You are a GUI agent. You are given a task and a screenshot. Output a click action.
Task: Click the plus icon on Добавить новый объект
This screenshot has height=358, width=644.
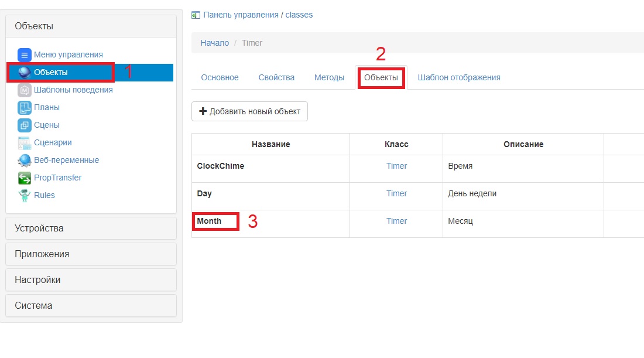coord(203,111)
